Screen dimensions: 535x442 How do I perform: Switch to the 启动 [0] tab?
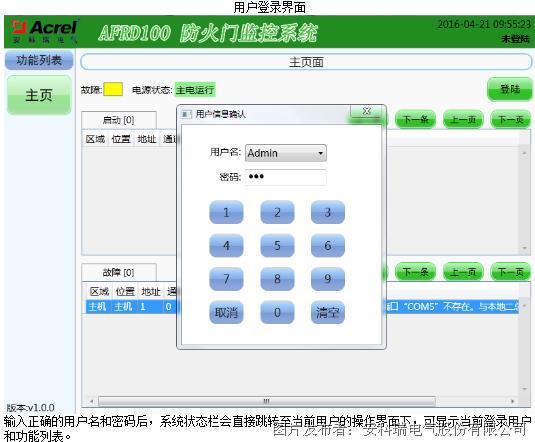coord(119,120)
